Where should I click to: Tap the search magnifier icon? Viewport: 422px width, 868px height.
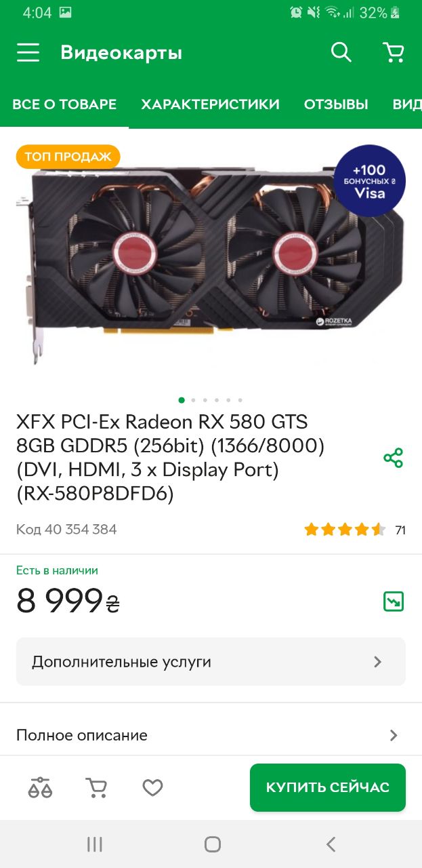pos(341,52)
